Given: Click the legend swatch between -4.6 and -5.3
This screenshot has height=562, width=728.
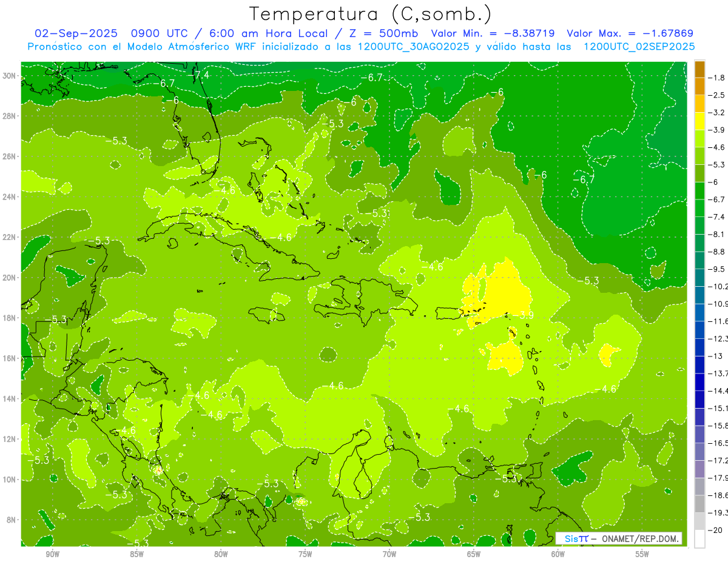Looking at the screenshot, I should coord(699,156).
